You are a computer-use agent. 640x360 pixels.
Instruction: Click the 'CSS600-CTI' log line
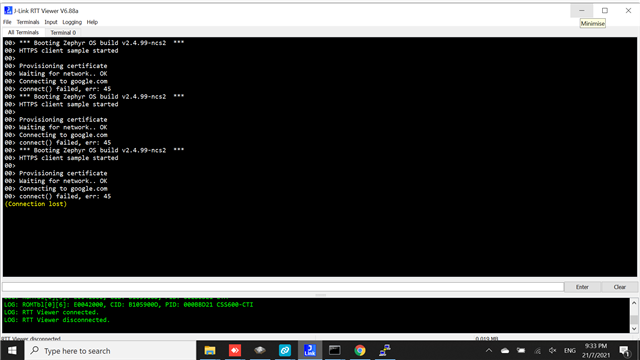[128, 304]
